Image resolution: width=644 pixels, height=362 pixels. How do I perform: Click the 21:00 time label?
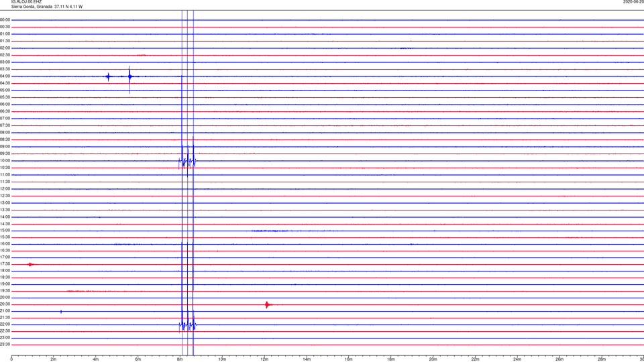point(5,310)
